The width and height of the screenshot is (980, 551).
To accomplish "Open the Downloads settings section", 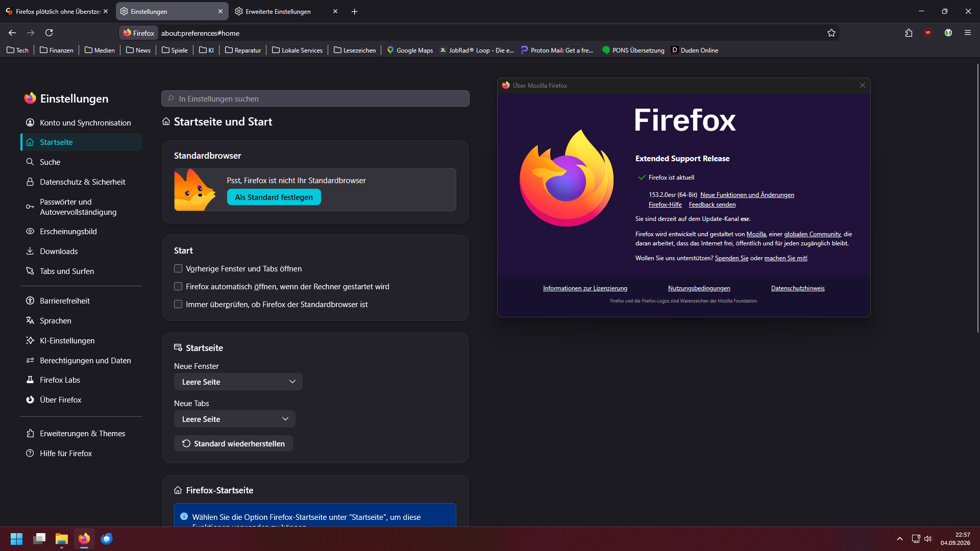I will tap(81, 252).
